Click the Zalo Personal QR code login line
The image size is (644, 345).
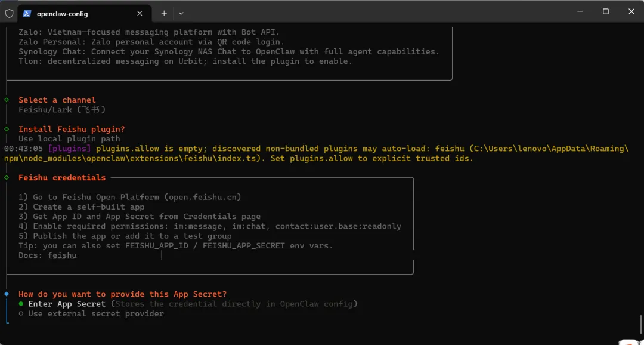(x=151, y=42)
